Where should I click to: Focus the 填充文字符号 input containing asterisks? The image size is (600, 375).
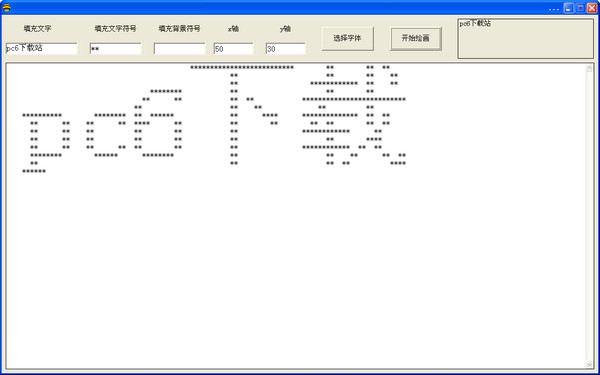(116, 49)
